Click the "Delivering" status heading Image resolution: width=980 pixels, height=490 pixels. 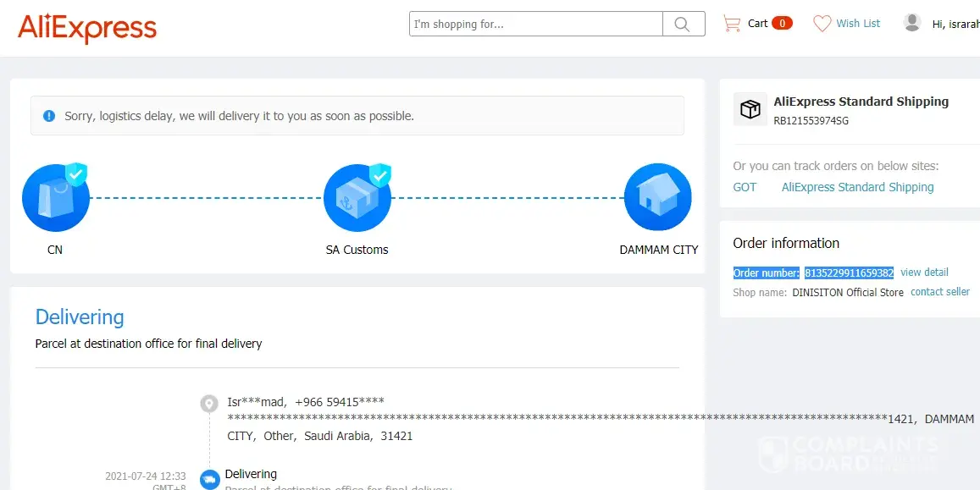pyautogui.click(x=80, y=317)
